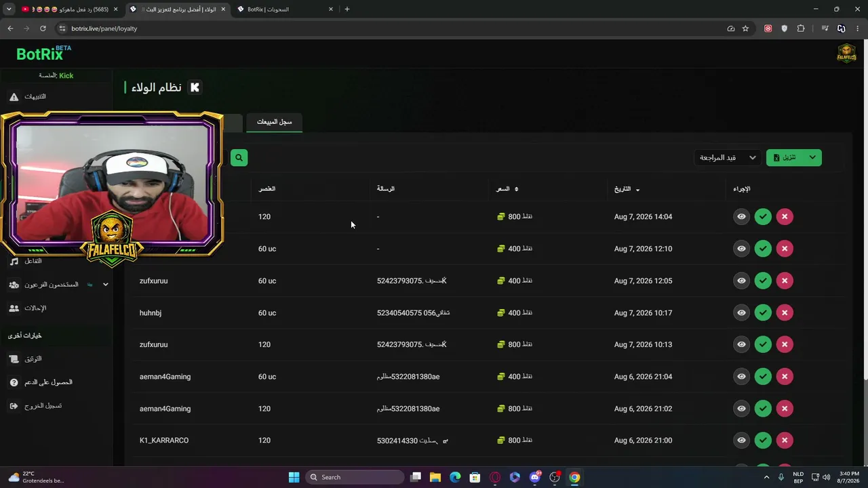Approve the Aug 7, 2026 14:04 purchase
The image size is (868, 488).
[763, 217]
